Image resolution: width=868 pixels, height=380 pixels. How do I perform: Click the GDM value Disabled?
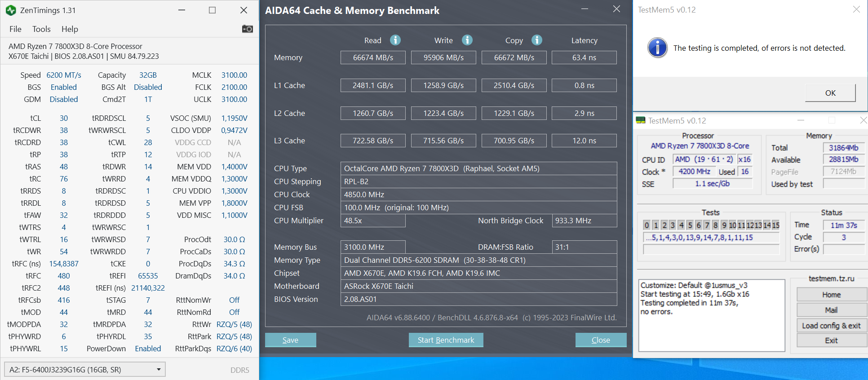64,99
